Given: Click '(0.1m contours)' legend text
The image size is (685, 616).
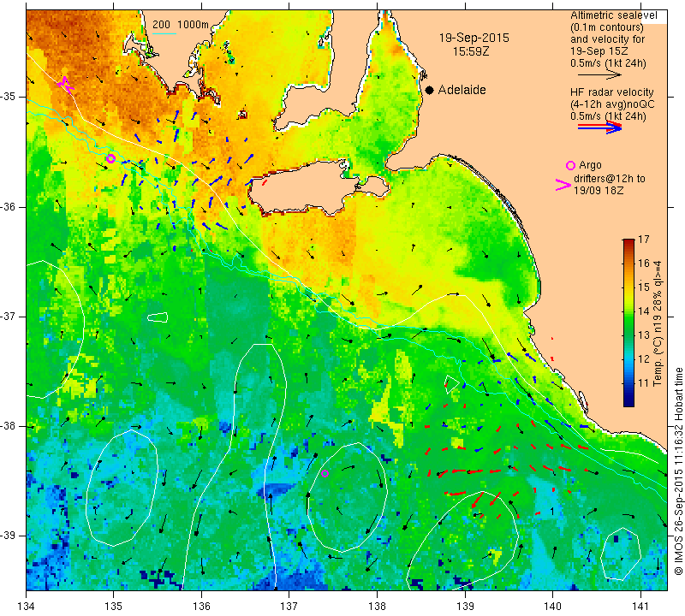Looking at the screenshot, I should 606,27.
